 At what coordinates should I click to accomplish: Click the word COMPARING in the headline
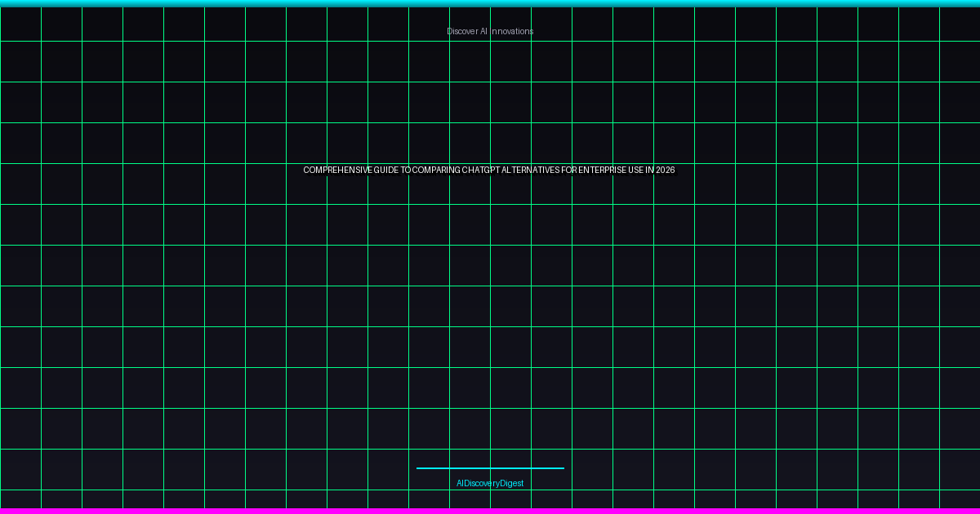point(436,171)
